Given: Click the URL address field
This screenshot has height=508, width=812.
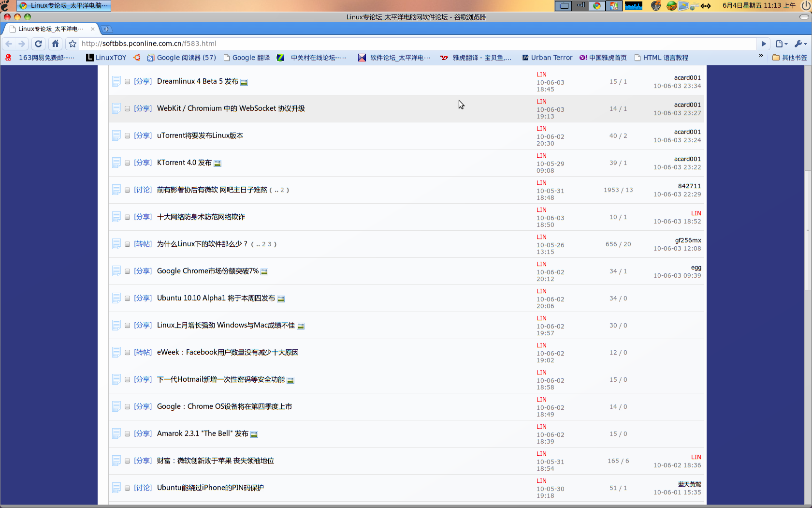Looking at the screenshot, I should (418, 44).
